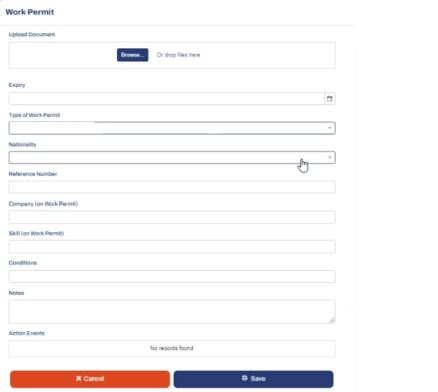Click the 'Or drop files here' upload area
Viewport: 438px width, 392px height.
click(179, 55)
